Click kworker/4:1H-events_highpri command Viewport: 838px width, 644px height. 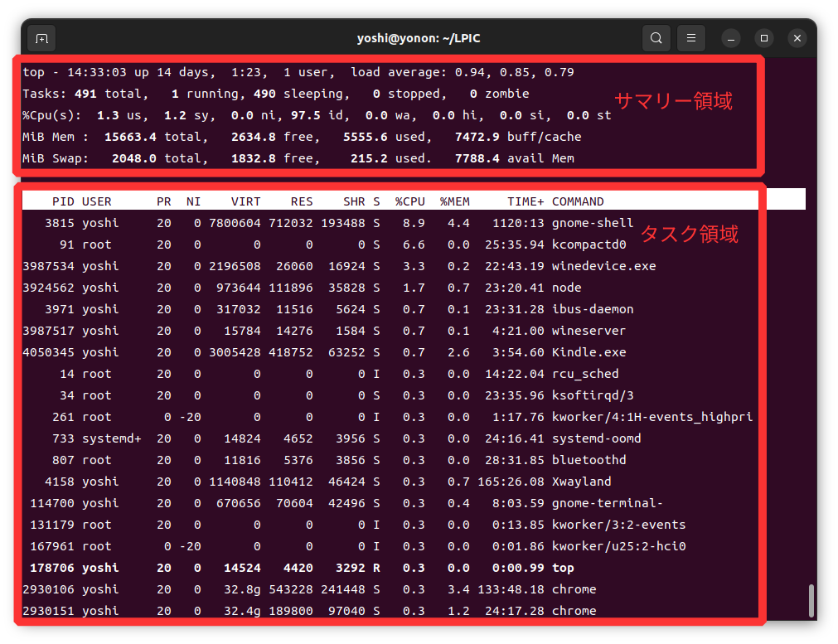pyautogui.click(x=652, y=417)
